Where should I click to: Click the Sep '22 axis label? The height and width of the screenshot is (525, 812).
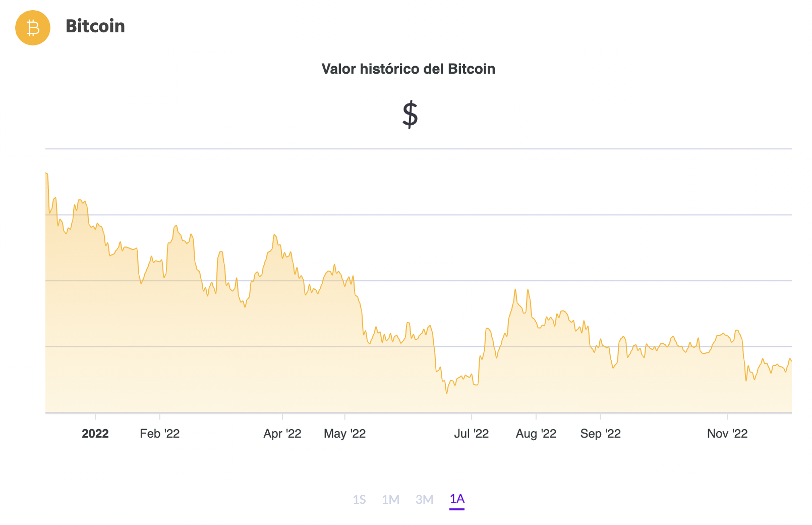pyautogui.click(x=600, y=433)
